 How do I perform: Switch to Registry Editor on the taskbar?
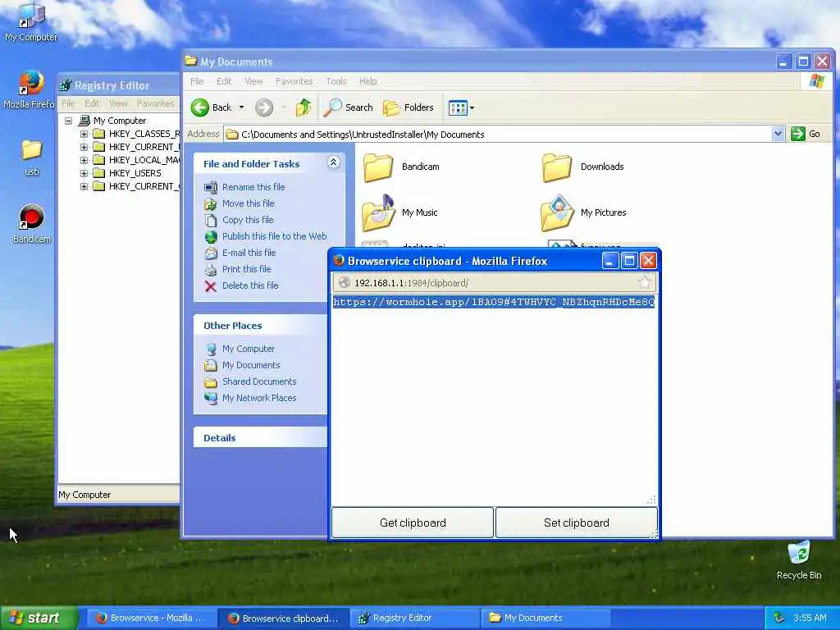click(416, 619)
